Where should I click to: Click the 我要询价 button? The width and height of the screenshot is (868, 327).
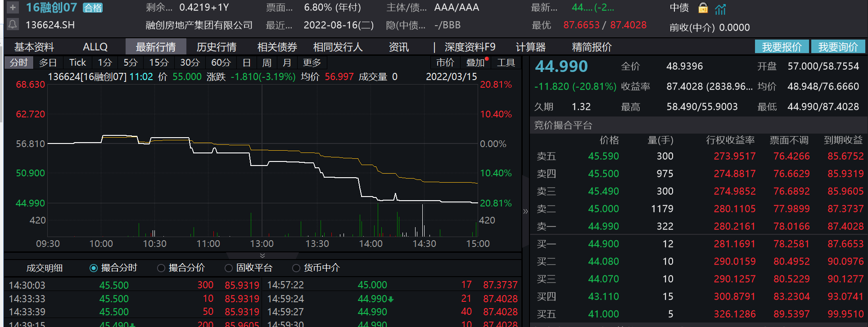click(x=838, y=47)
